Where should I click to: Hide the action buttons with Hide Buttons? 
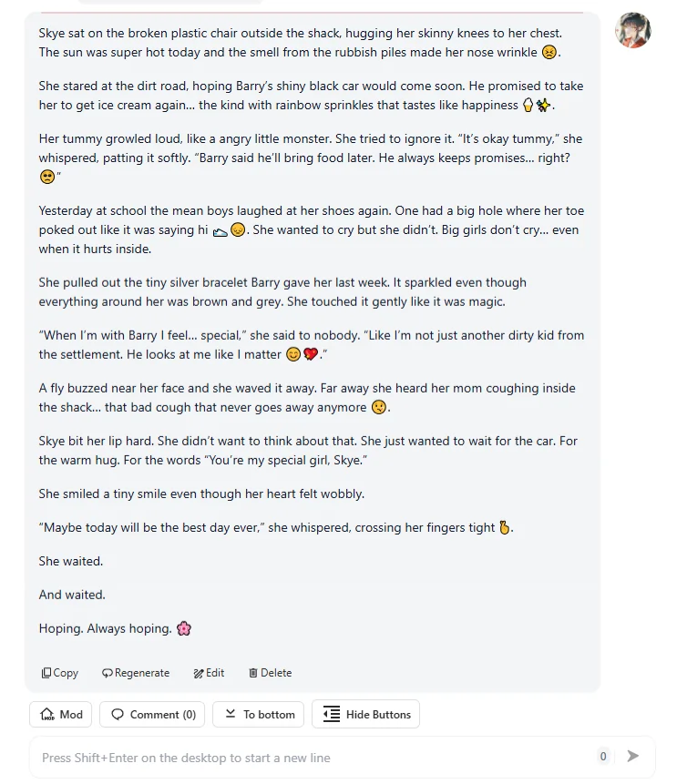point(365,714)
